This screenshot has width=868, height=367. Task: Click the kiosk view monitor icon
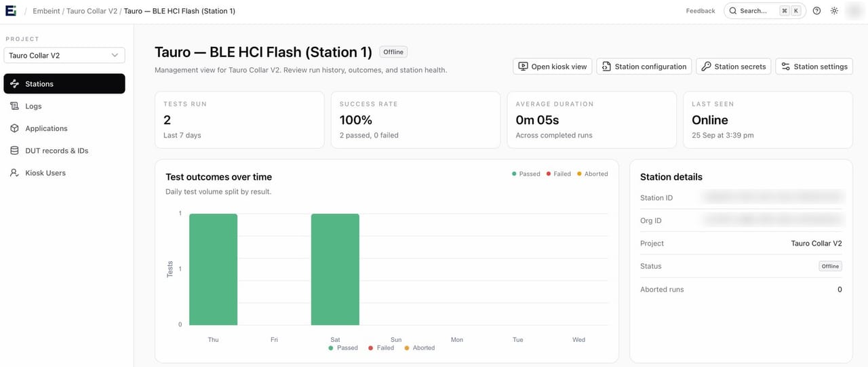tap(523, 66)
